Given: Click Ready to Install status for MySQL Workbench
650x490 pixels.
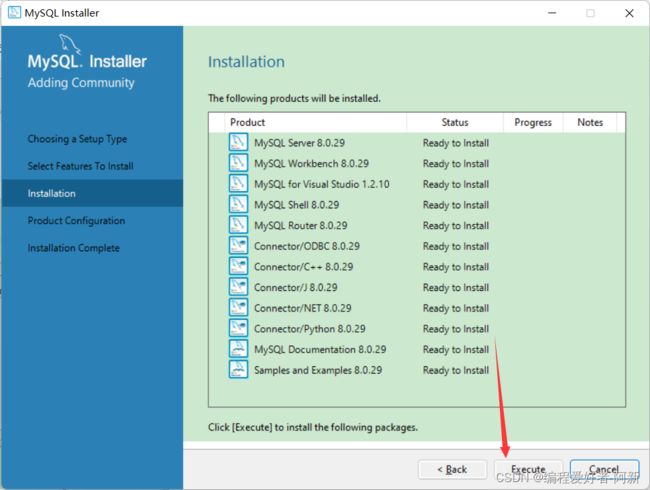Looking at the screenshot, I should pos(456,164).
